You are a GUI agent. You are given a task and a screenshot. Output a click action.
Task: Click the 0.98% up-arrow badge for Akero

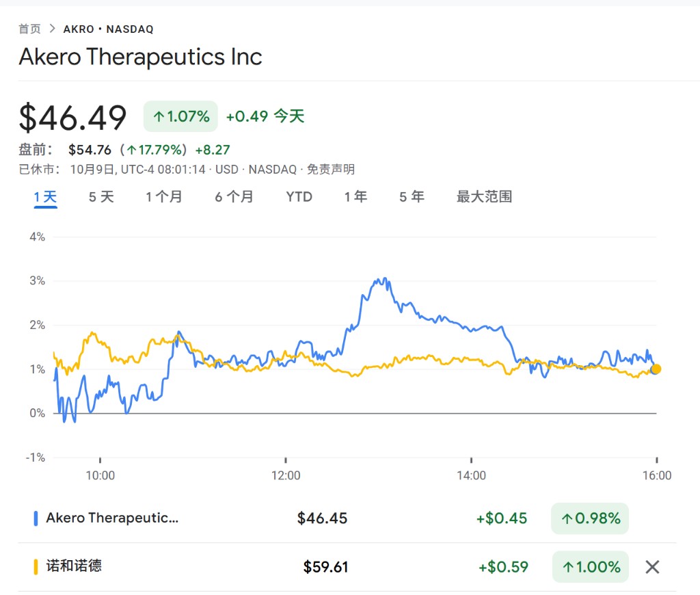590,518
